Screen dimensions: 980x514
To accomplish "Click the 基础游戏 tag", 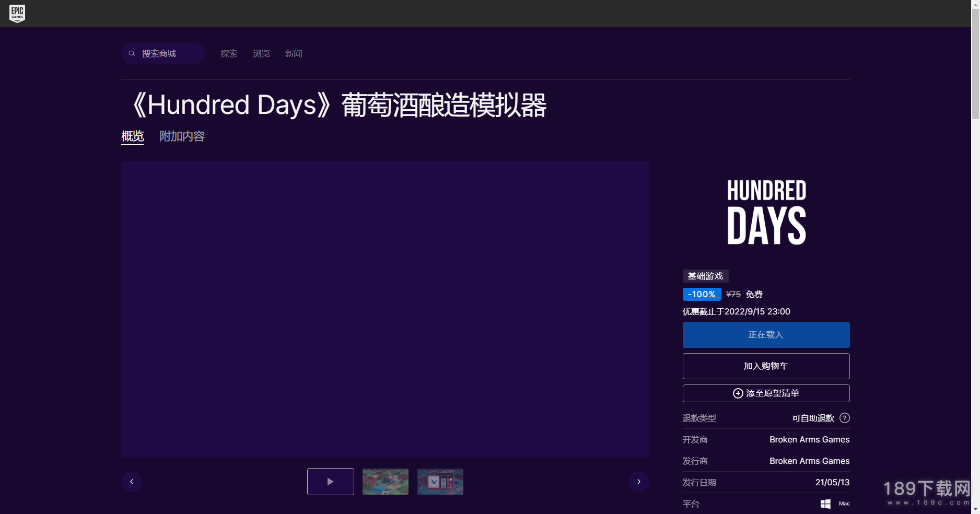I will [x=705, y=276].
